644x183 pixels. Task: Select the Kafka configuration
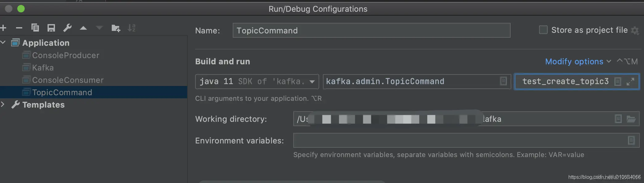coord(43,68)
